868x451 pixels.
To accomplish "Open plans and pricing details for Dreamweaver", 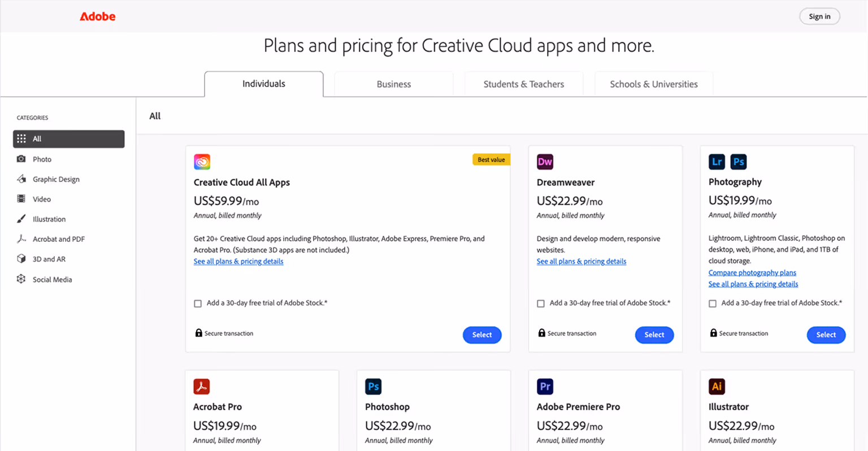I will click(581, 261).
